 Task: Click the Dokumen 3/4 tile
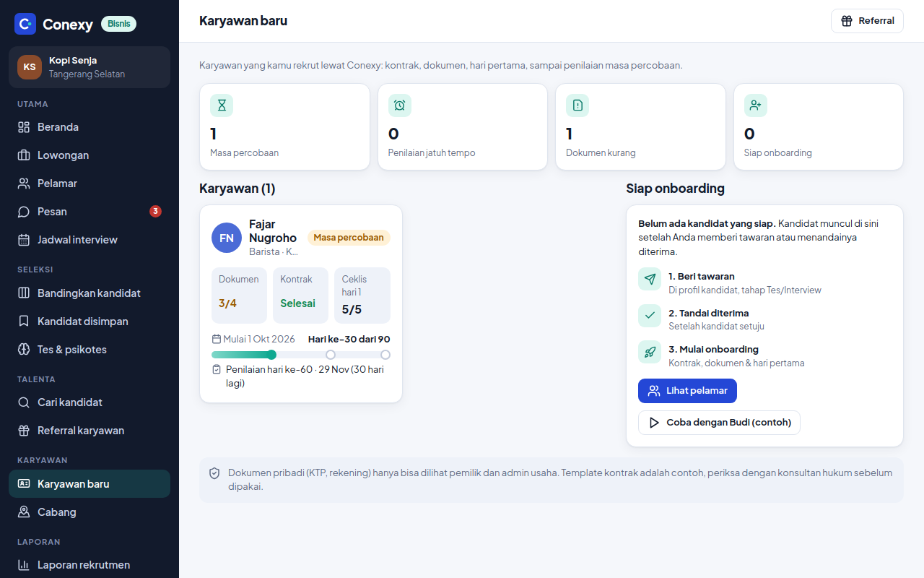tap(239, 296)
